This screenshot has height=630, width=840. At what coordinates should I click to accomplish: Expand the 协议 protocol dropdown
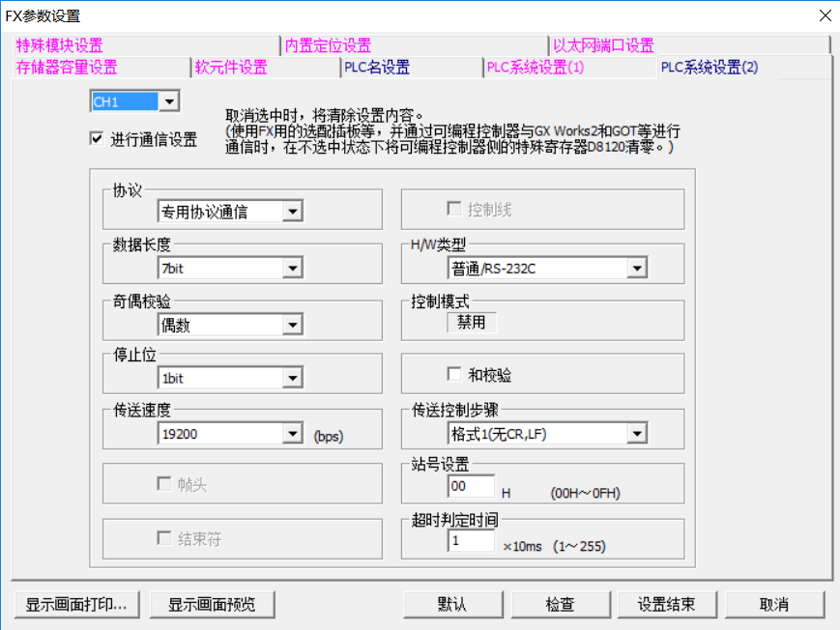point(292,212)
